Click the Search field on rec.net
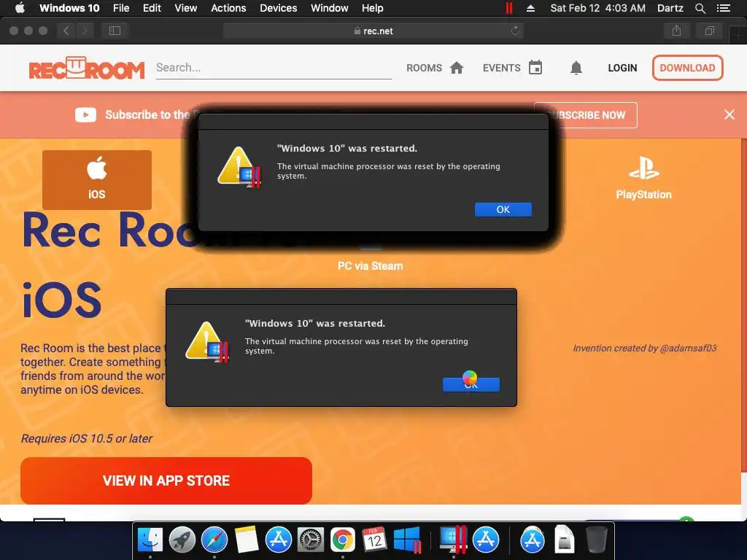Viewport: 747px width, 560px height. [x=274, y=68]
